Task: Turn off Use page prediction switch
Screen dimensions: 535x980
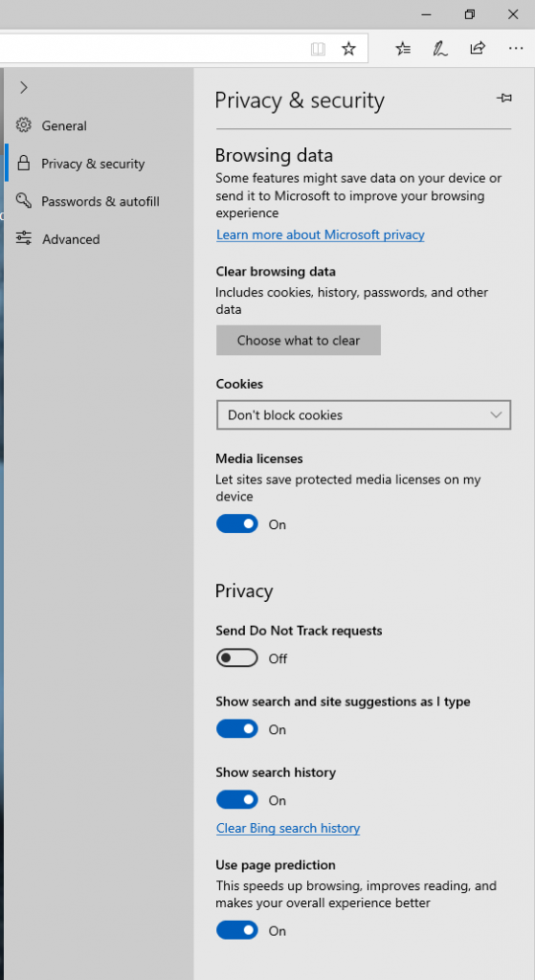Action: [237, 930]
